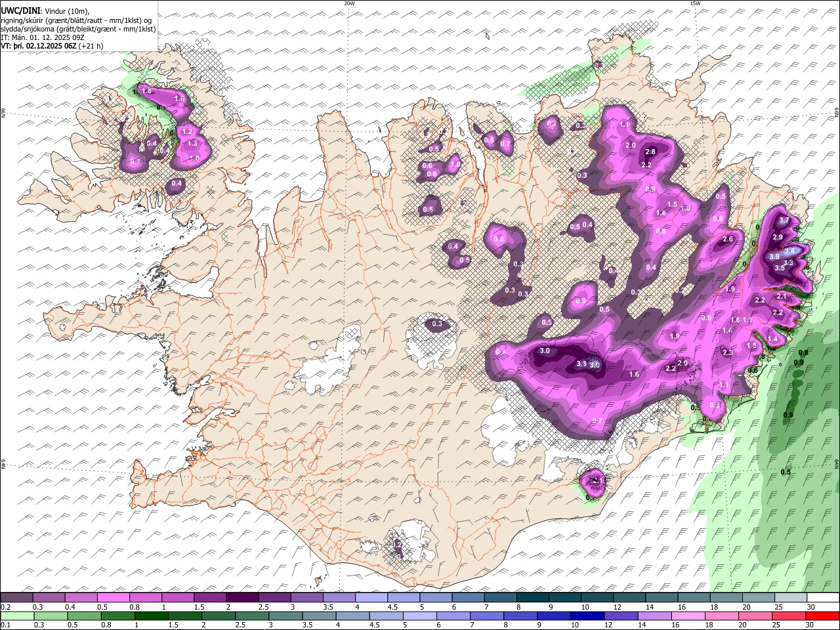The width and height of the screenshot is (840, 630).
Task: Click the 20W longitude label
Action: click(349, 3)
